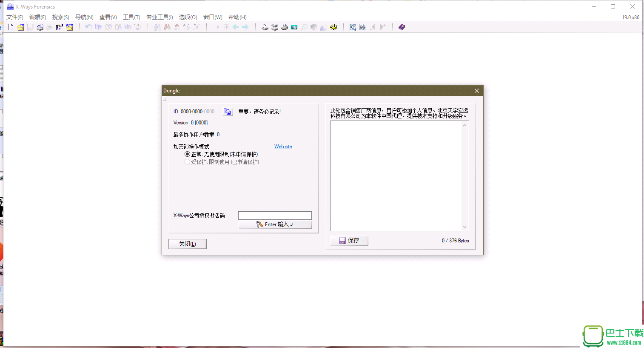
Task: Open the 文件(F) menu
Action: [x=15, y=17]
